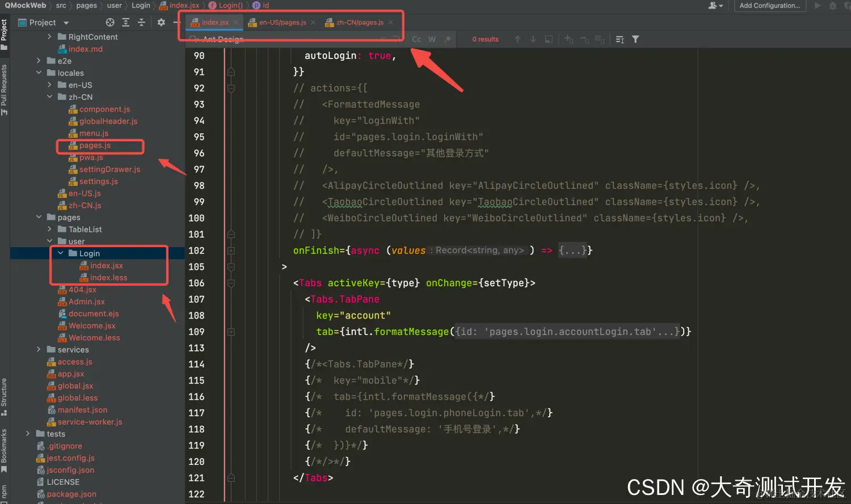Collapse the zh-CN folder
This screenshot has width=851, height=504.
pos(49,97)
